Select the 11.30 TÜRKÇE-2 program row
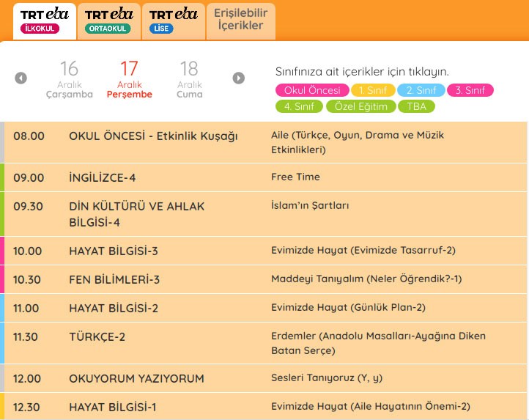 pos(264,343)
